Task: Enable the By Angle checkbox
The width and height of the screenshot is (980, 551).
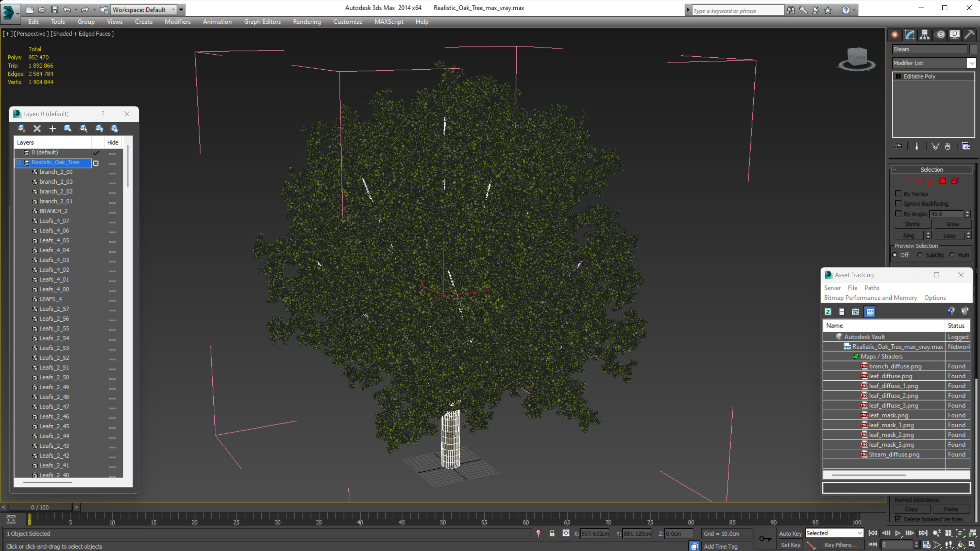Action: click(898, 214)
